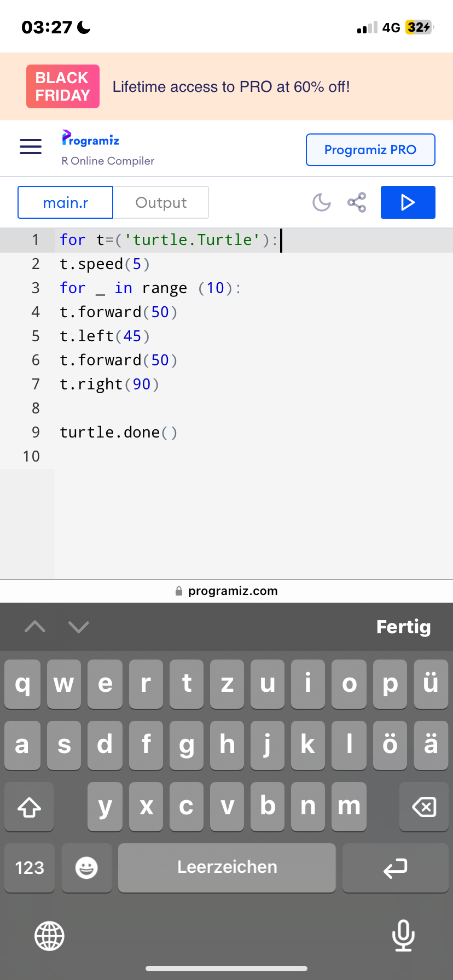Switch to the Output tab
This screenshot has width=453, height=980.
[x=161, y=202]
